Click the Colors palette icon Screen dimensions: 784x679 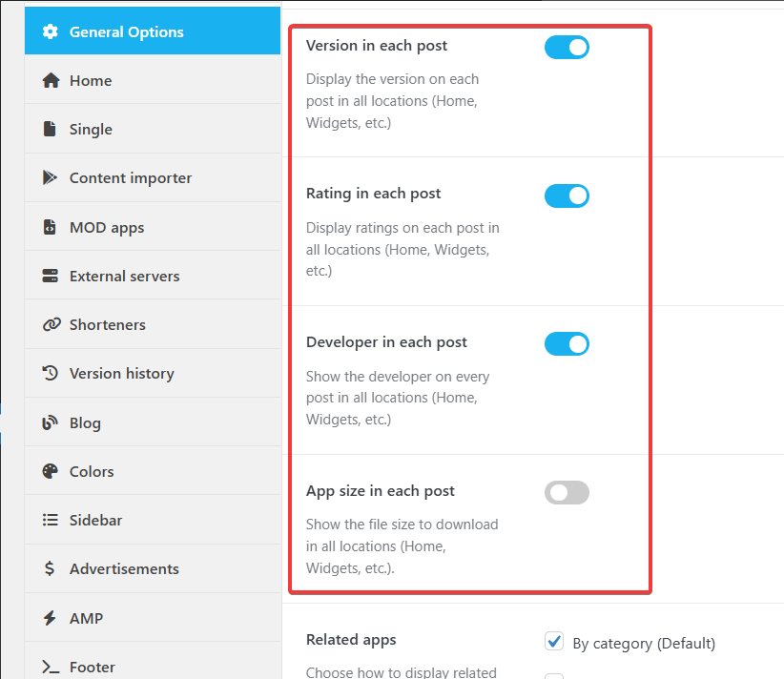coord(51,471)
